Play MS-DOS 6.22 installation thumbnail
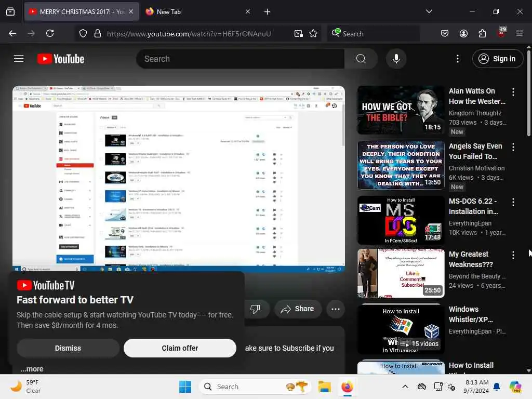 coord(401,220)
